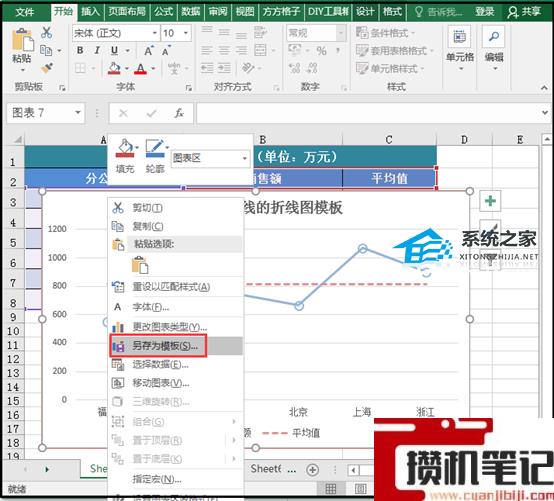Toggle Bold formatting button

(x=80, y=50)
